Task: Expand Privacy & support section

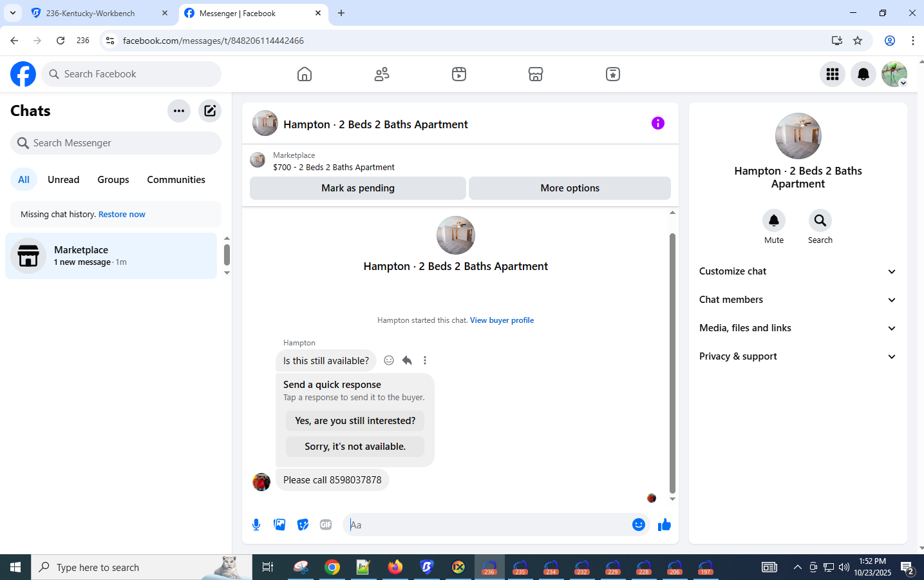Action: click(x=798, y=356)
